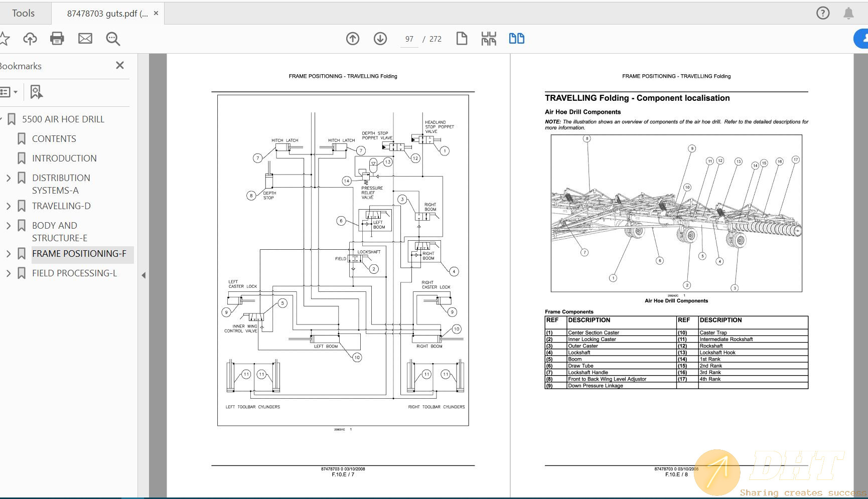Screen dimensions: 868x499
Task: Jump to the CONTENTS bookmark
Action: (x=54, y=138)
